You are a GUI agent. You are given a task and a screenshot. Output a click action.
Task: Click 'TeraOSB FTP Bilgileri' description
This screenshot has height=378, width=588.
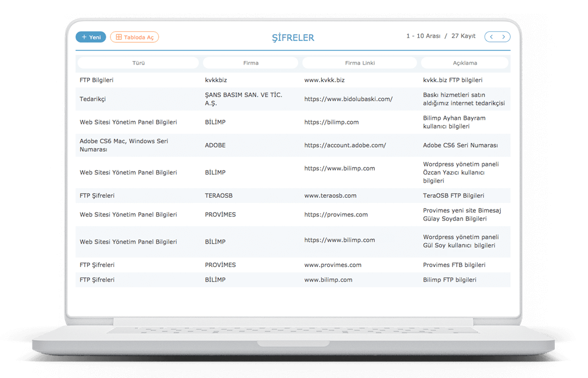[x=453, y=195]
